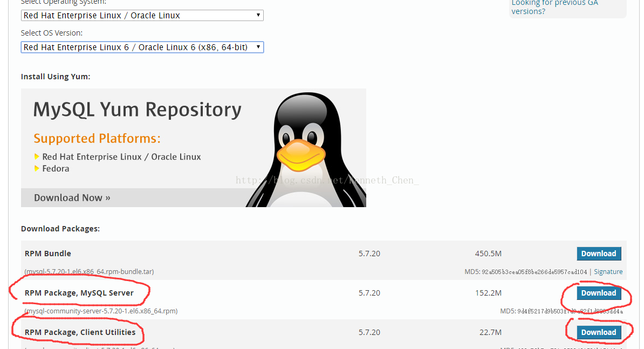Click the 152.2M size value
Viewport: 644px width, 349px height.
(x=488, y=293)
